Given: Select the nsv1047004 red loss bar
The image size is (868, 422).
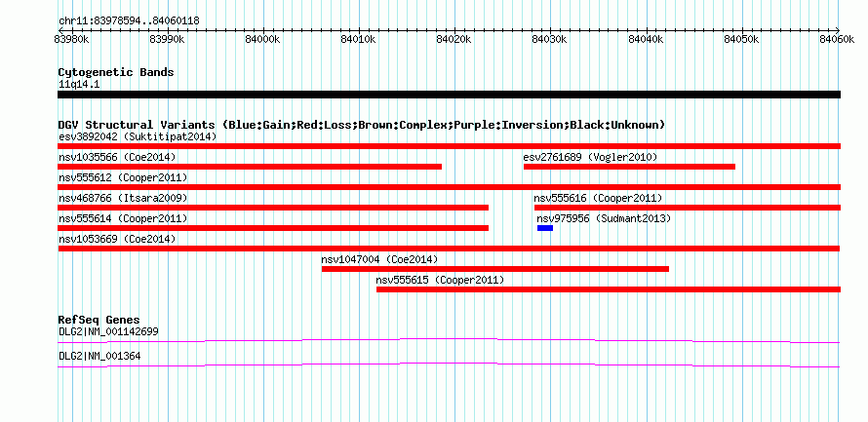Looking at the screenshot, I should pyautogui.click(x=495, y=269).
